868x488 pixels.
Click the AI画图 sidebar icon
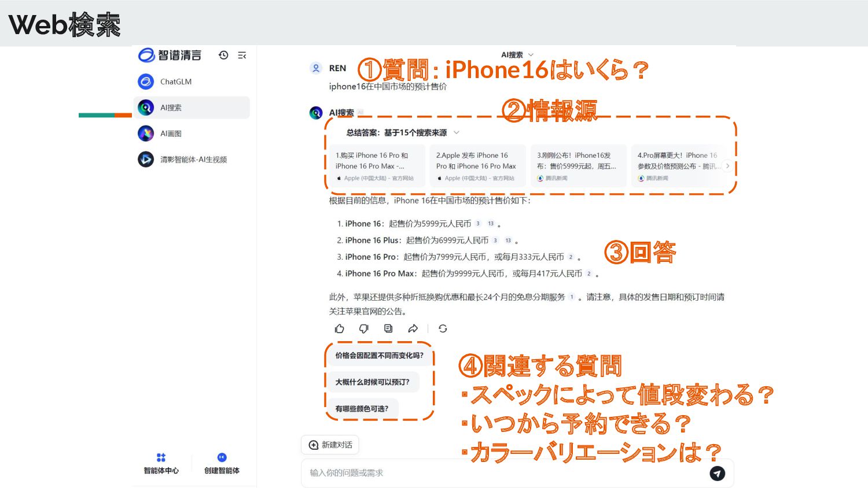click(x=146, y=134)
